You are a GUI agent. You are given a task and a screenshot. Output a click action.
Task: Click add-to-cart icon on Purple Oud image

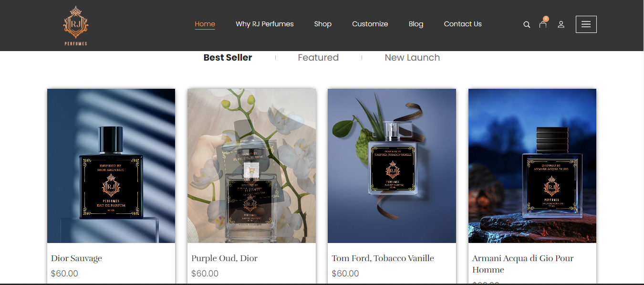click(252, 169)
